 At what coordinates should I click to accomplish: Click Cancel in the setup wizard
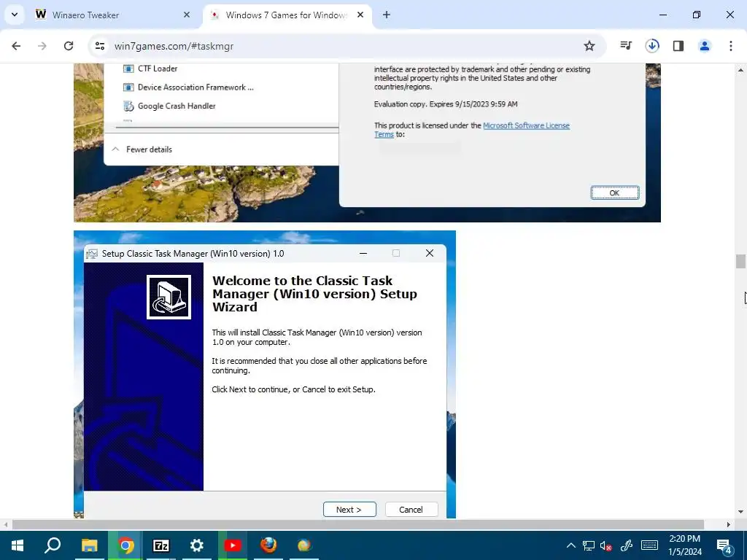click(x=411, y=510)
